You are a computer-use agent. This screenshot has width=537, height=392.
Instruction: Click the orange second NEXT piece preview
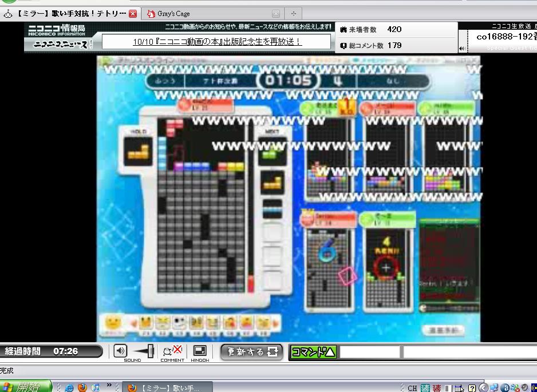pyautogui.click(x=272, y=183)
